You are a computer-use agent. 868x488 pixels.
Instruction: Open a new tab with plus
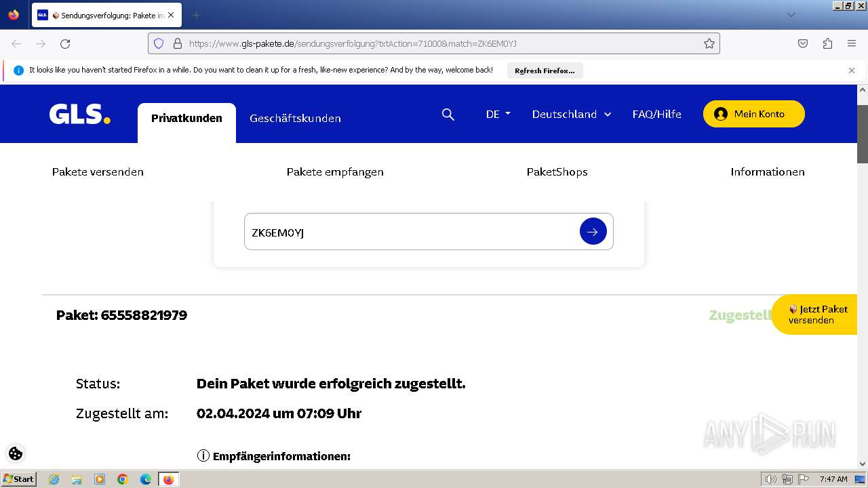click(x=196, y=15)
